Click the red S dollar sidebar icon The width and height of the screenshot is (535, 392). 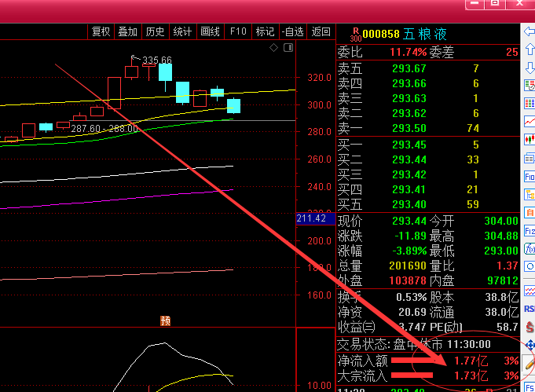530,328
